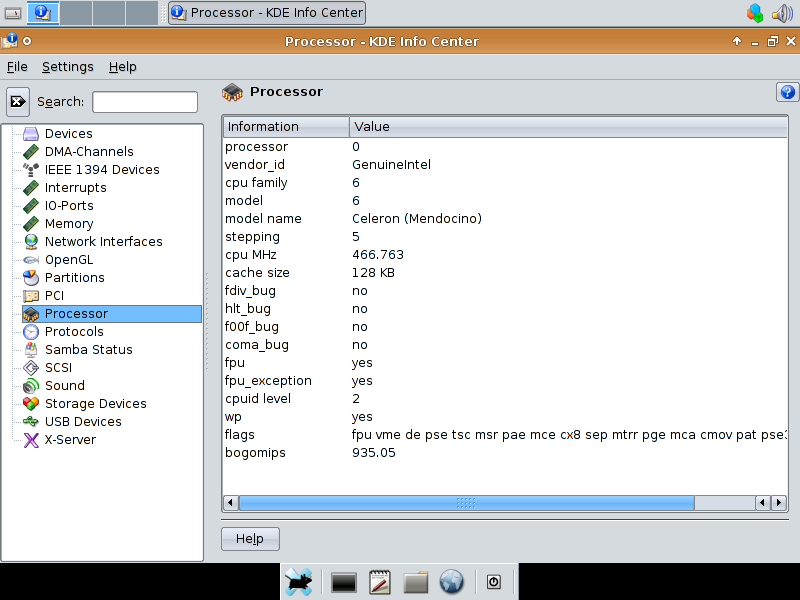The height and width of the screenshot is (600, 800).
Task: Select the 'flags' row label
Action: point(239,435)
